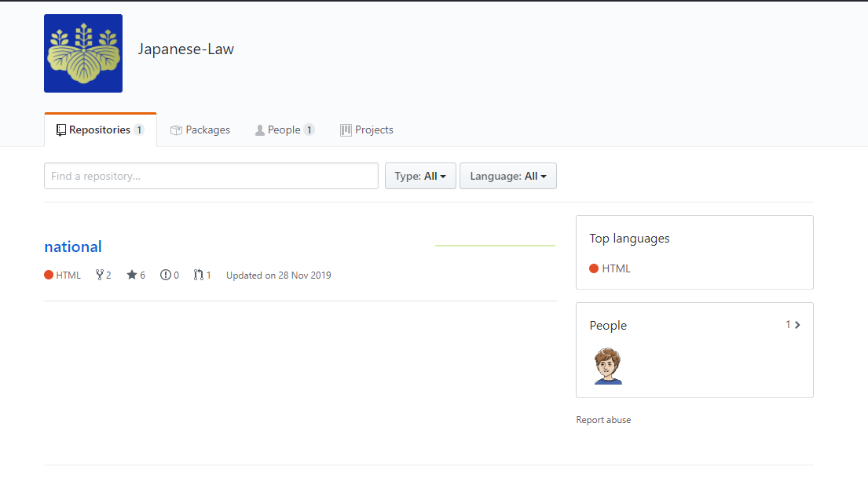The image size is (868, 478).
Task: Click the Japanese-Law organization name
Action: 186,49
